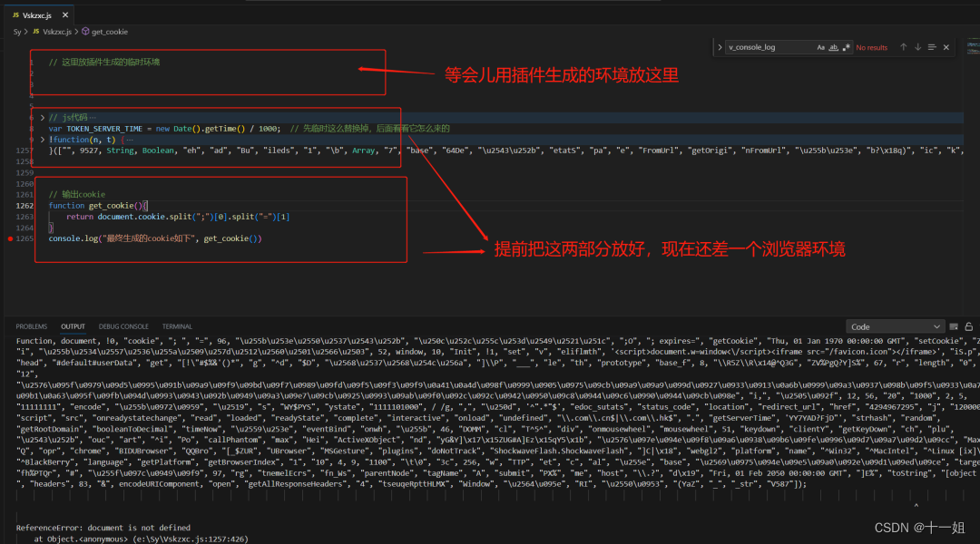
Task: Toggle output scroll lock icon
Action: click(969, 326)
